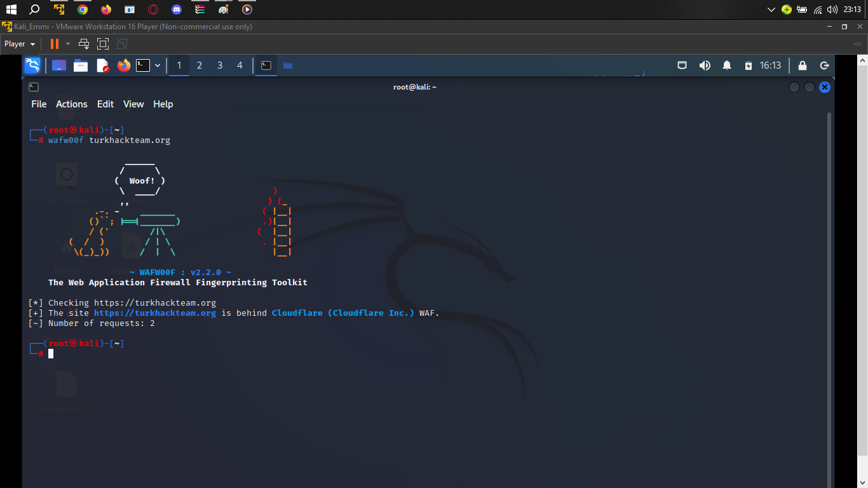Click the Kali log out icon

point(824,65)
